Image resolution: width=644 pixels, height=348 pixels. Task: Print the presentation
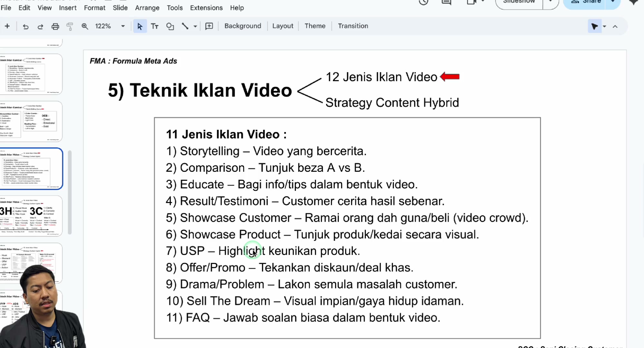pyautogui.click(x=55, y=26)
